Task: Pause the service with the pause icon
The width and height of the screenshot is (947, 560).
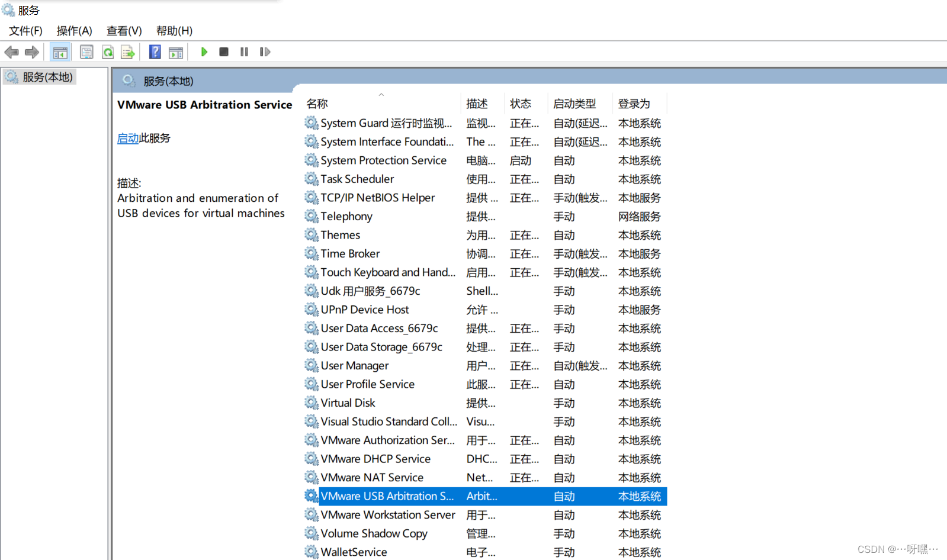Action: click(244, 52)
